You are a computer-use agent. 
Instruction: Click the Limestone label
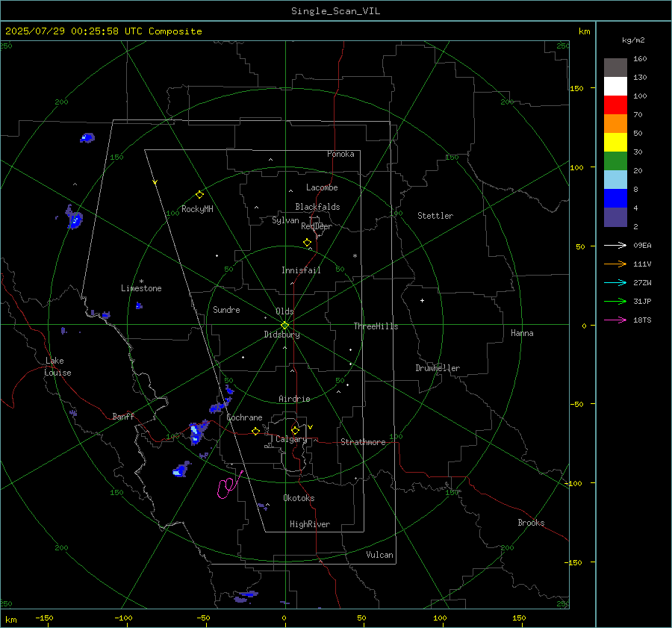141,288
